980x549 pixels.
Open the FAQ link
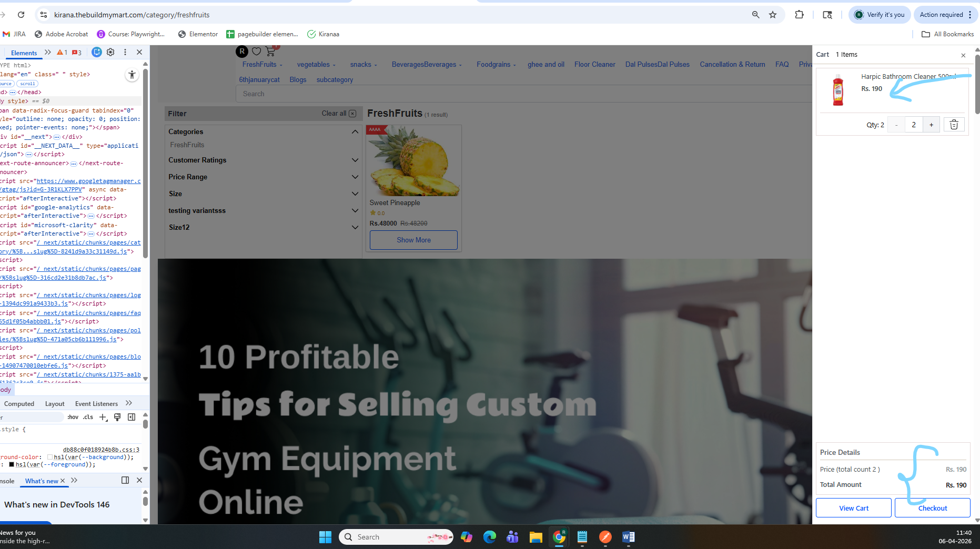[782, 64]
